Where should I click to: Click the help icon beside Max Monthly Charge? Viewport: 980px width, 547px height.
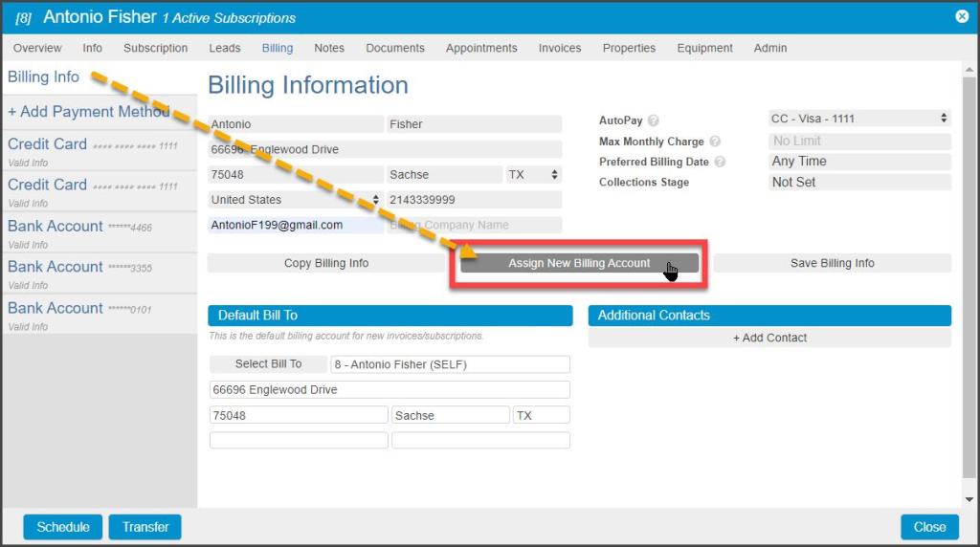coord(715,142)
